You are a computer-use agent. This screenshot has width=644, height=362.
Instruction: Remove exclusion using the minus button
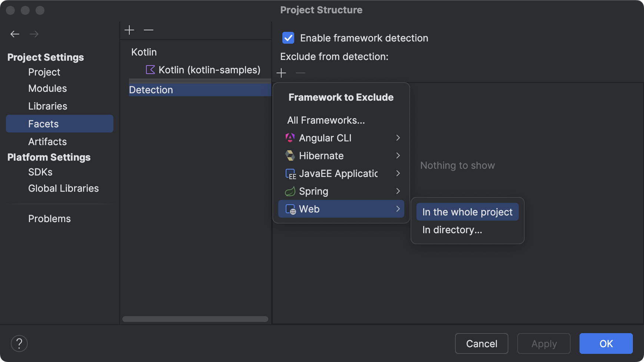tap(301, 73)
